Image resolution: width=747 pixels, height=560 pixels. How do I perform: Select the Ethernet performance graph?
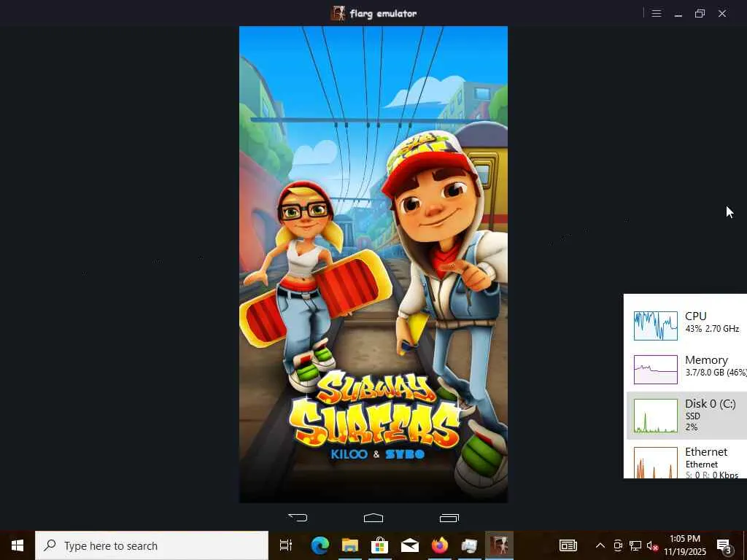click(656, 462)
